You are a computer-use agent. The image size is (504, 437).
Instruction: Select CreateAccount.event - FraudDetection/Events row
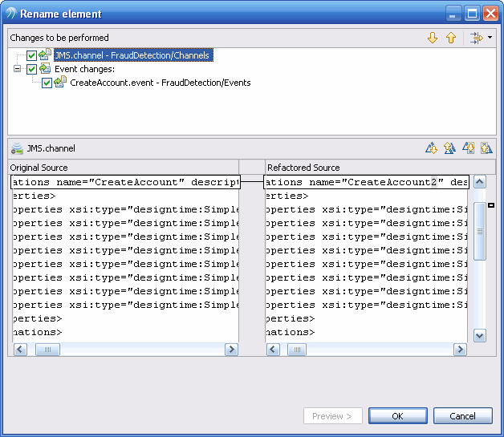160,83
